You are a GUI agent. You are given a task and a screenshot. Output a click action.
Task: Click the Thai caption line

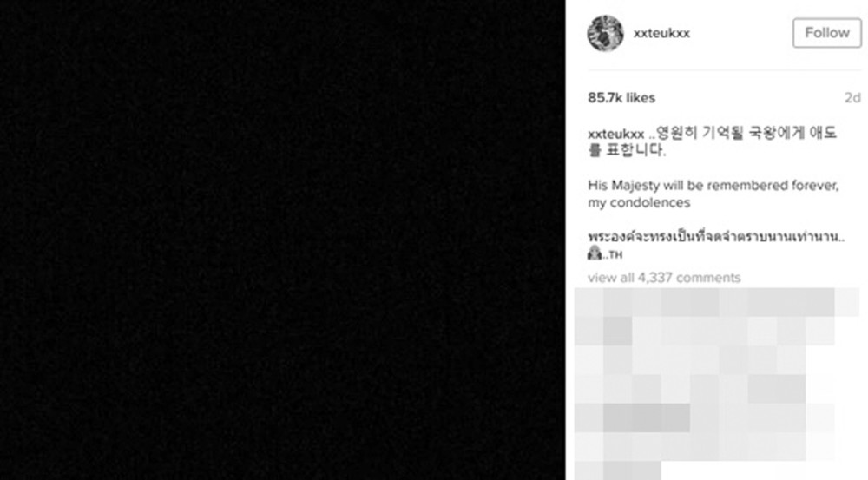[716, 236]
